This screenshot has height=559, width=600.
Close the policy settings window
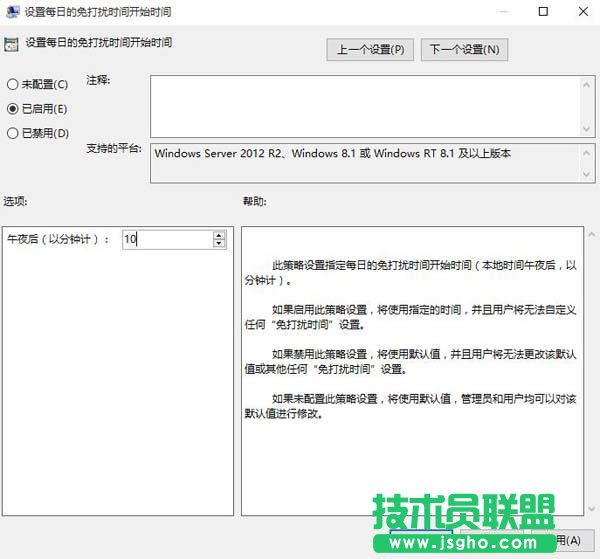coord(583,12)
